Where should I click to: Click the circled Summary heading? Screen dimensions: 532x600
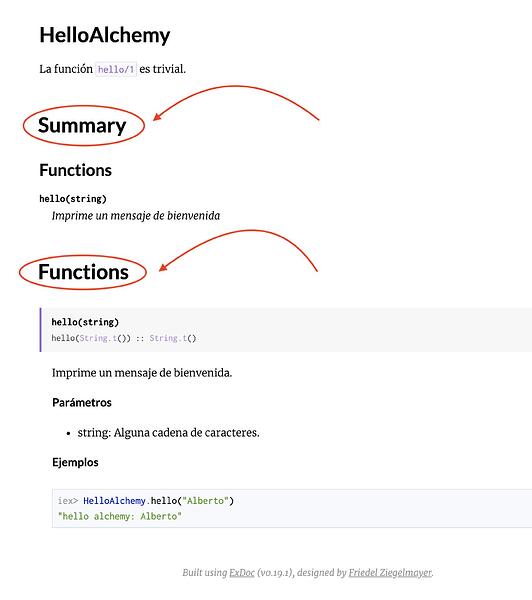point(82,126)
